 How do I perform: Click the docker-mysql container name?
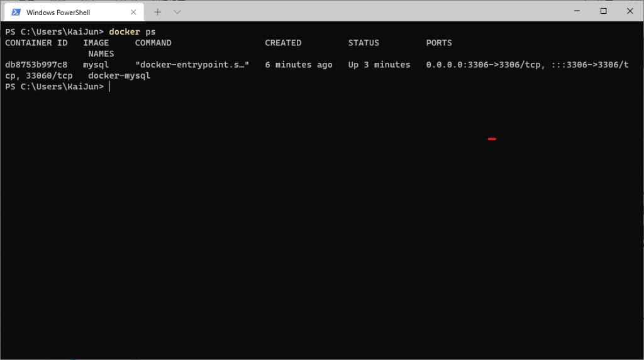point(119,76)
